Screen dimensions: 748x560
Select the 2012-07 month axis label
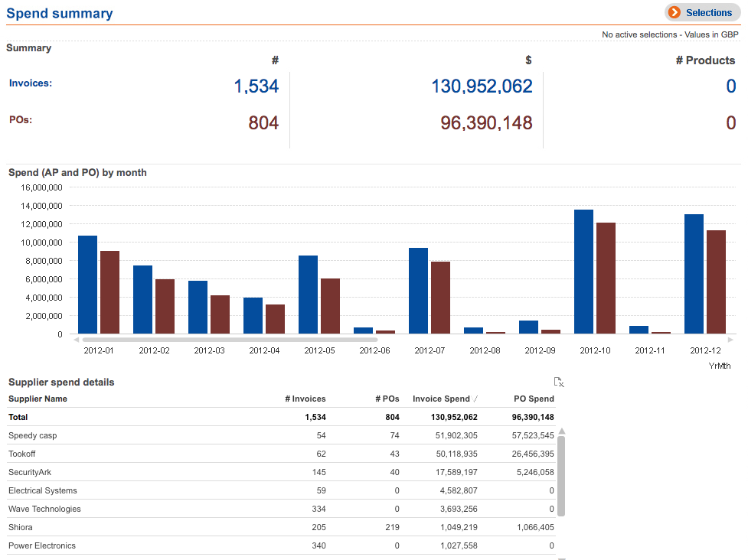click(x=430, y=351)
